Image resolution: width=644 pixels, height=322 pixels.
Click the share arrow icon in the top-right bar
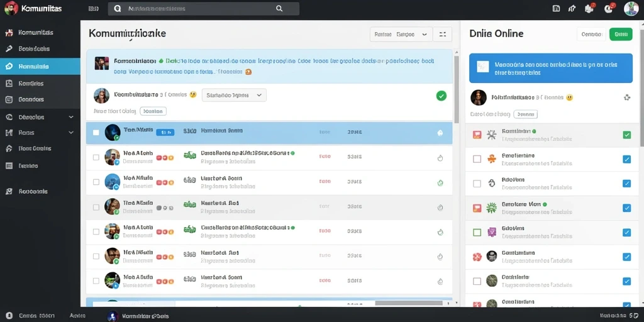click(x=572, y=8)
